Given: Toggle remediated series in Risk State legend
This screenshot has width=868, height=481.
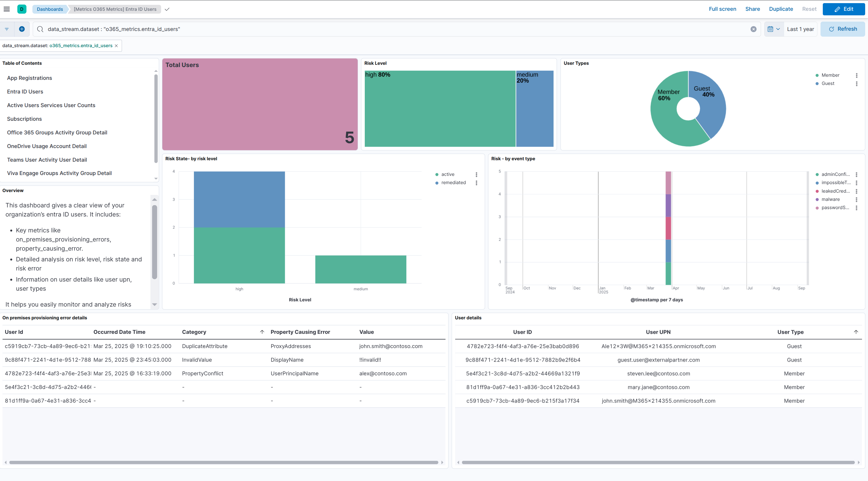Looking at the screenshot, I should [453, 182].
